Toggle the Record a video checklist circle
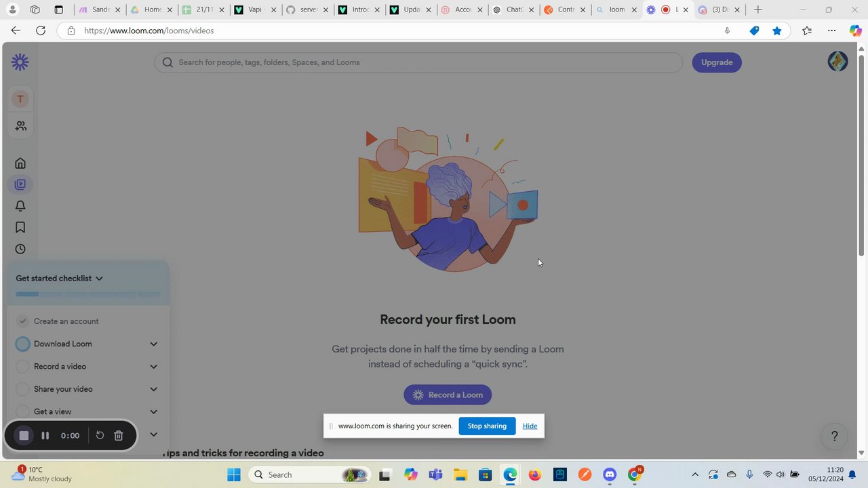 tap(23, 367)
